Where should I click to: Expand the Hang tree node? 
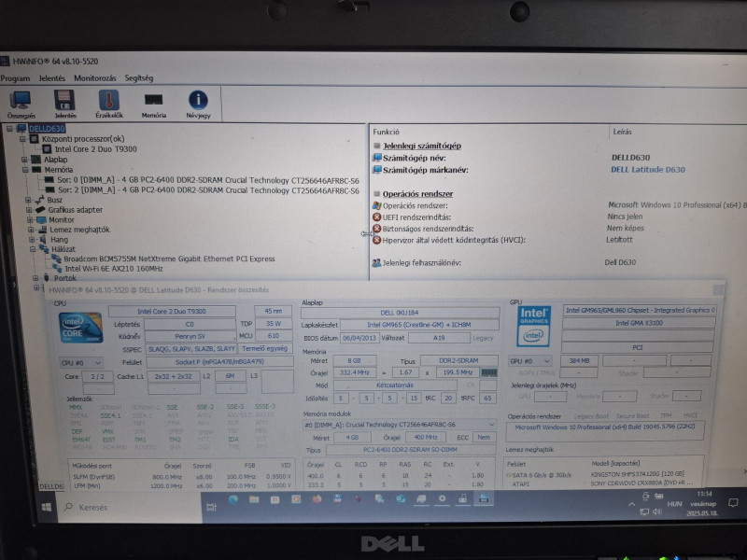[32, 240]
